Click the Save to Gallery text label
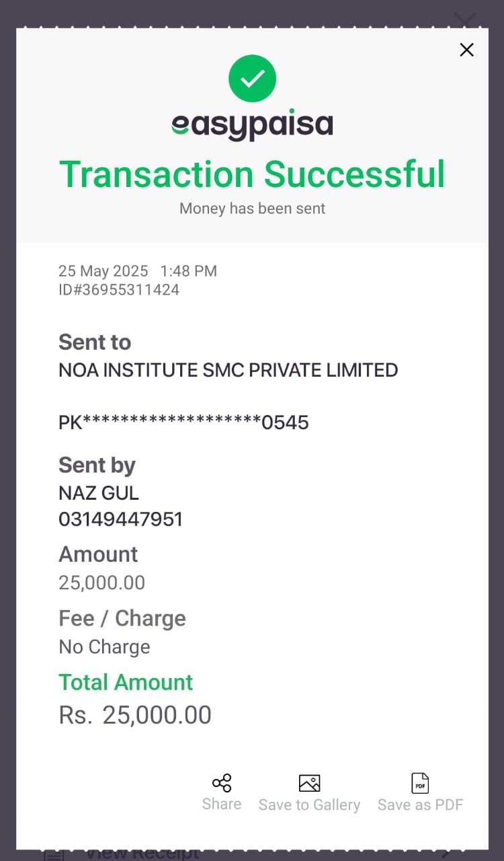This screenshot has width=504, height=861. 309,804
